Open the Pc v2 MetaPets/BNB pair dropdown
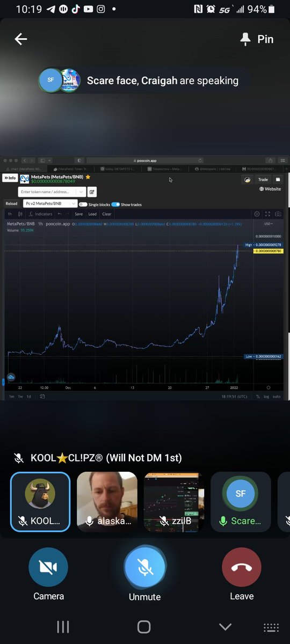Screen dimensions: 290x644 click(50, 203)
